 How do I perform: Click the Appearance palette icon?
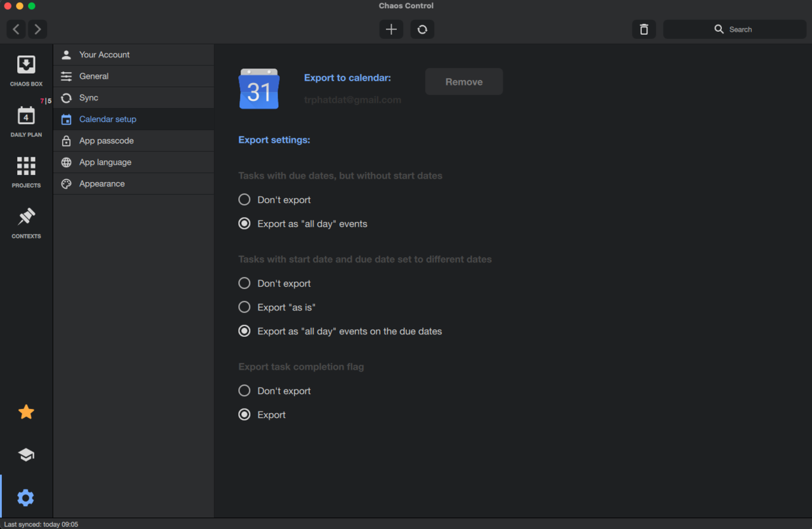tap(66, 184)
